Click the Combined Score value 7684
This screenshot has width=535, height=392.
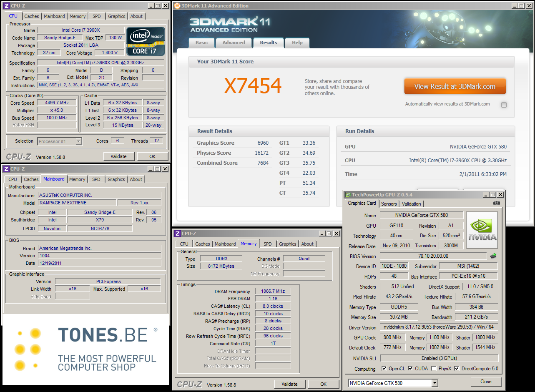click(x=263, y=163)
